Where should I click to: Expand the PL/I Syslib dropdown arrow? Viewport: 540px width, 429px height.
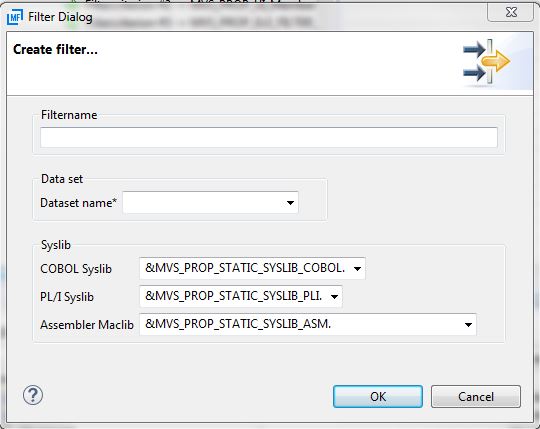coord(334,296)
